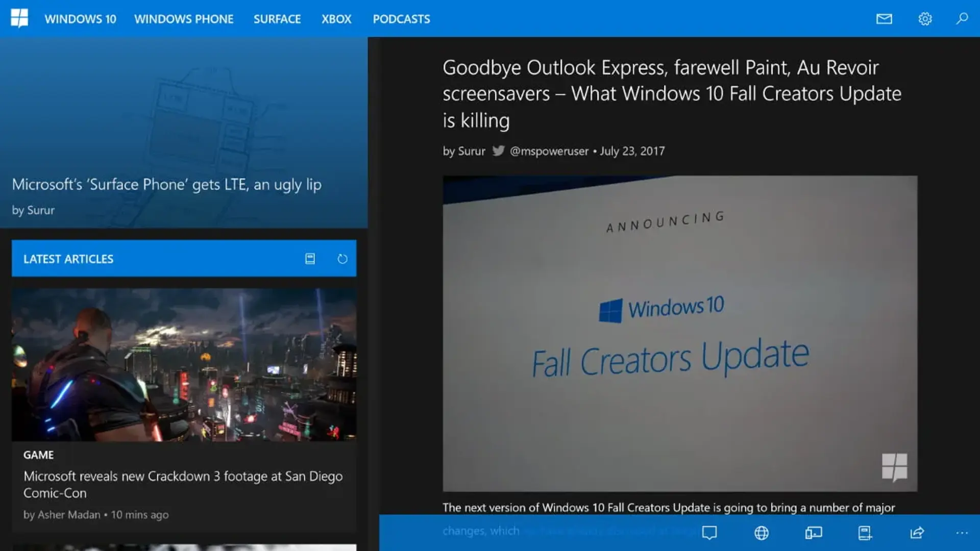Select the Xbox section
Viewport: 980px width, 551px height.
[x=336, y=19]
